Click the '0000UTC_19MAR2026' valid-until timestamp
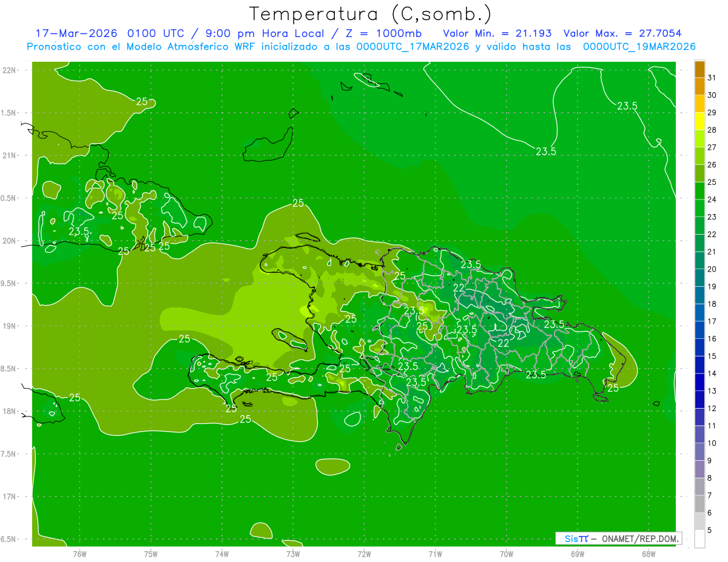The height and width of the screenshot is (562, 728). click(x=639, y=47)
